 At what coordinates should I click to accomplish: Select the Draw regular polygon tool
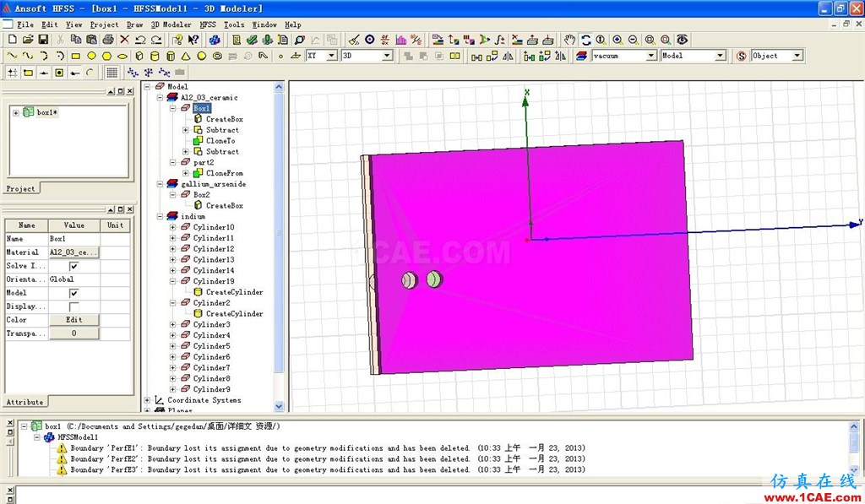[107, 56]
